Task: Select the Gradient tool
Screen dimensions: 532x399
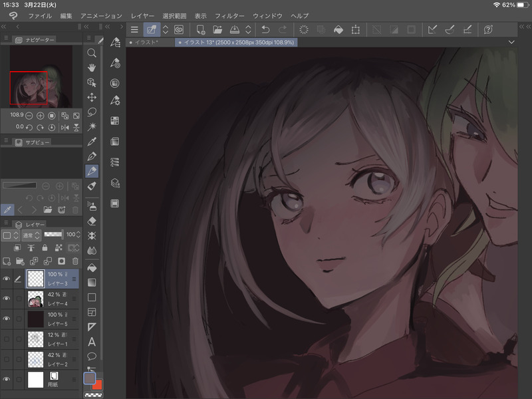Action: point(92,283)
